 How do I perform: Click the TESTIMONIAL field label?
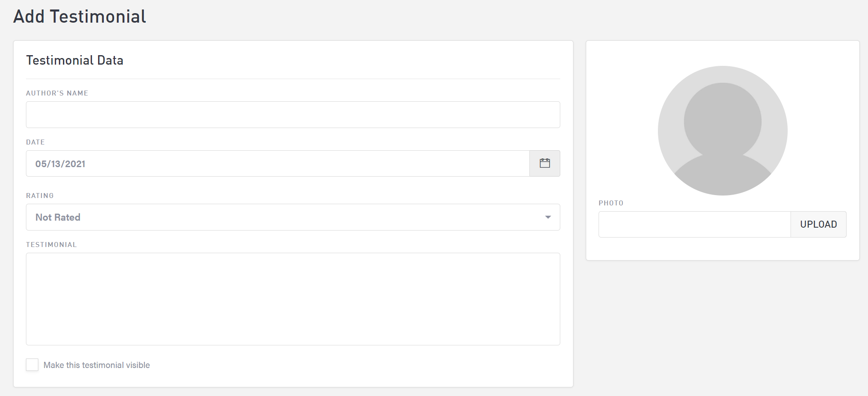click(51, 245)
